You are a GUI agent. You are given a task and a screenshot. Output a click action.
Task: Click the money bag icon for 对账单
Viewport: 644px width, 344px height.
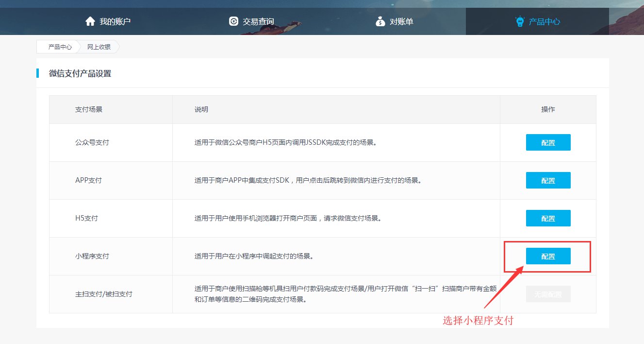click(x=380, y=21)
